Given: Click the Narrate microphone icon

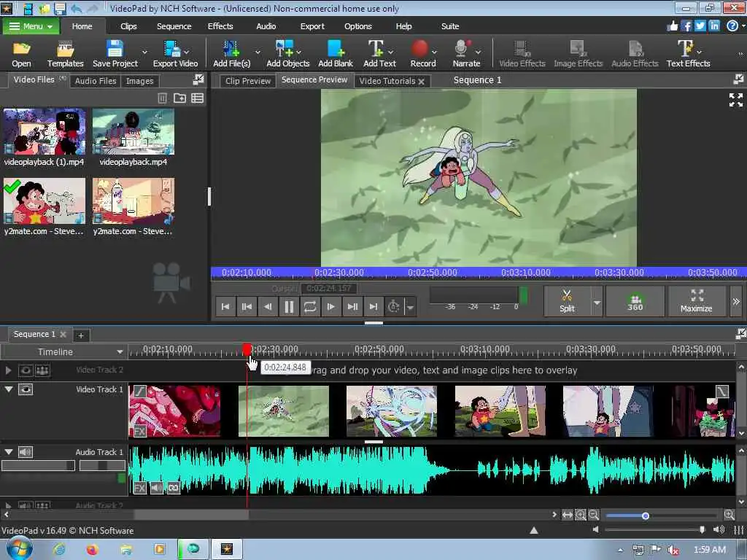Looking at the screenshot, I should [466, 53].
